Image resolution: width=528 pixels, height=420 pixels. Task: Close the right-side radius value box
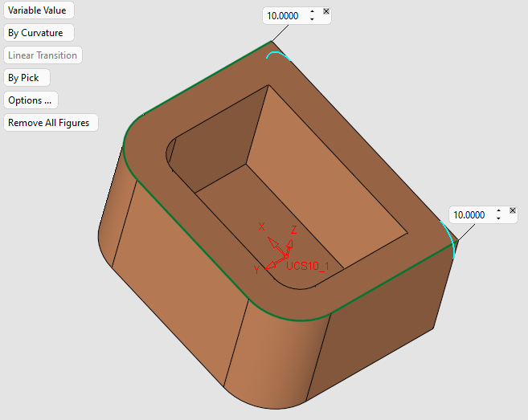513,210
